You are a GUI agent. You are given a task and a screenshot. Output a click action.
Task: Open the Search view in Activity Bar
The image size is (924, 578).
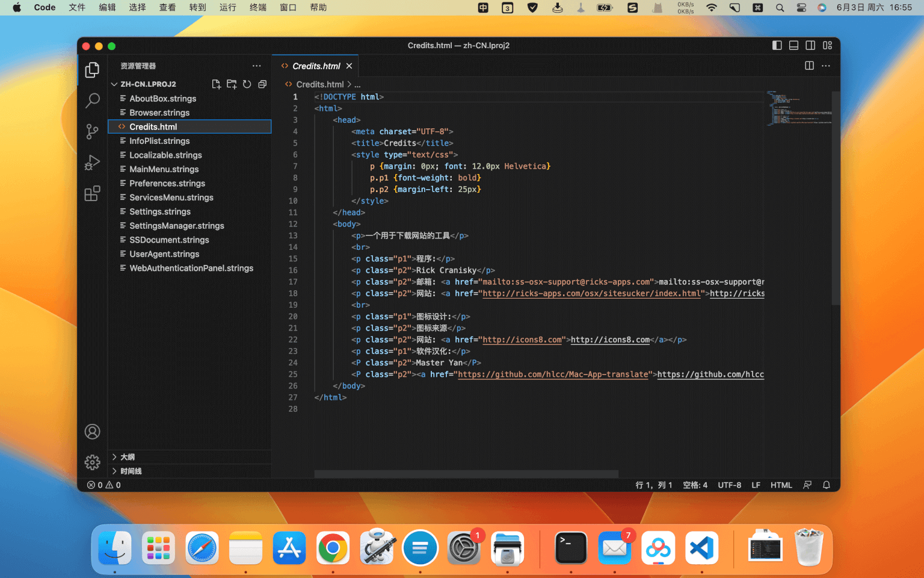pyautogui.click(x=92, y=100)
